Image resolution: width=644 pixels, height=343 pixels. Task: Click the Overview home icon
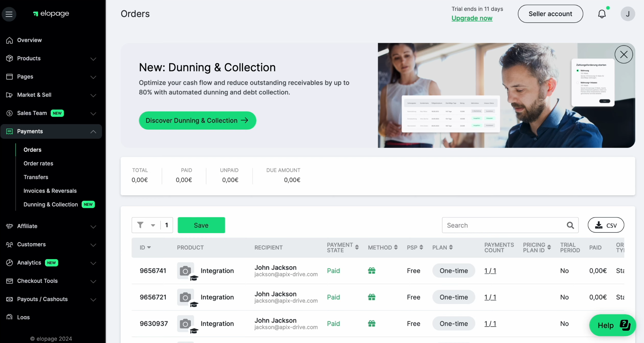(x=10, y=40)
